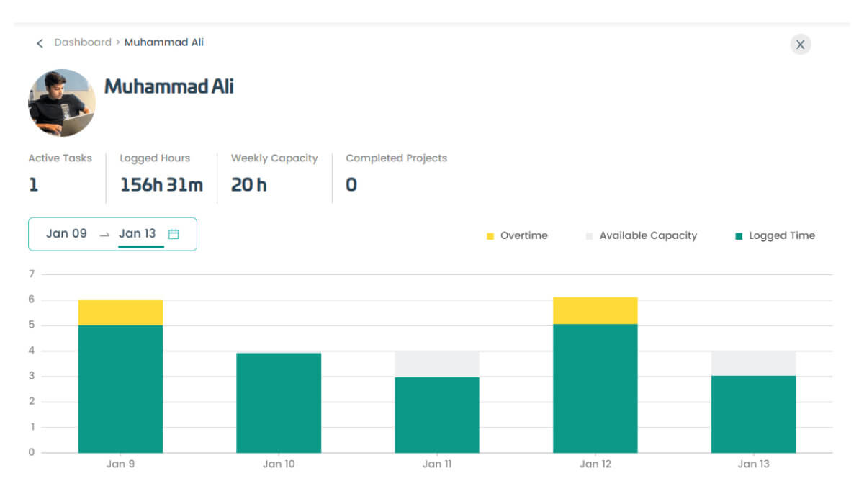This screenshot has height=504, width=864.
Task: Click the Jan 9 yellow overtime bar segment
Action: 120,312
